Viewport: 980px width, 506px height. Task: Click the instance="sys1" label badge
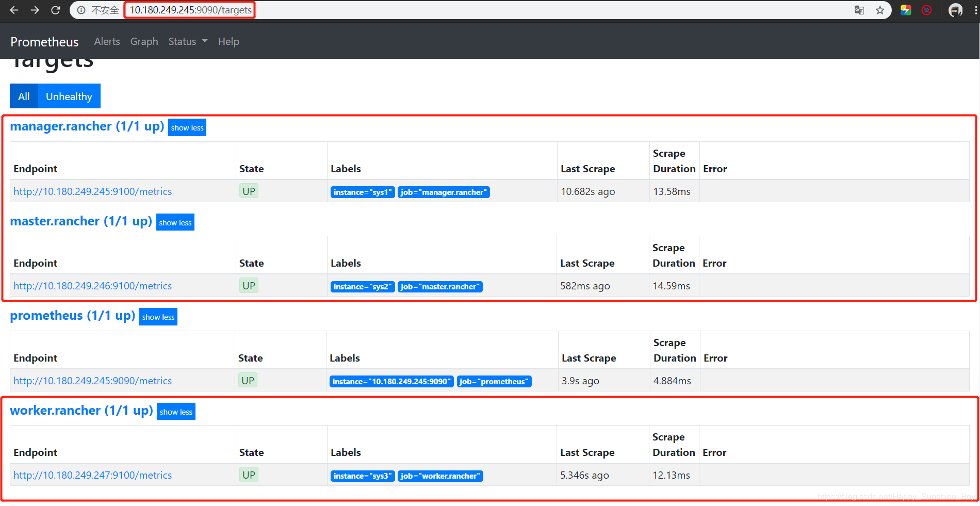tap(363, 192)
